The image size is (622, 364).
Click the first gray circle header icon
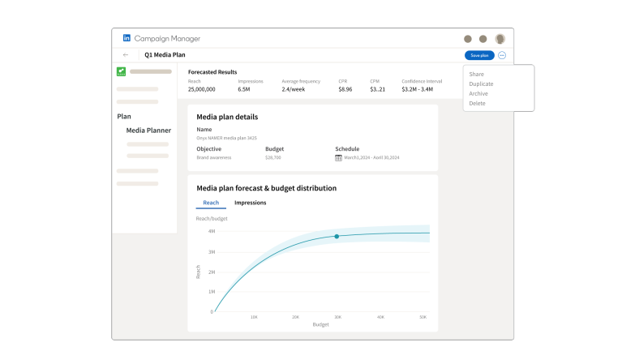coord(467,38)
